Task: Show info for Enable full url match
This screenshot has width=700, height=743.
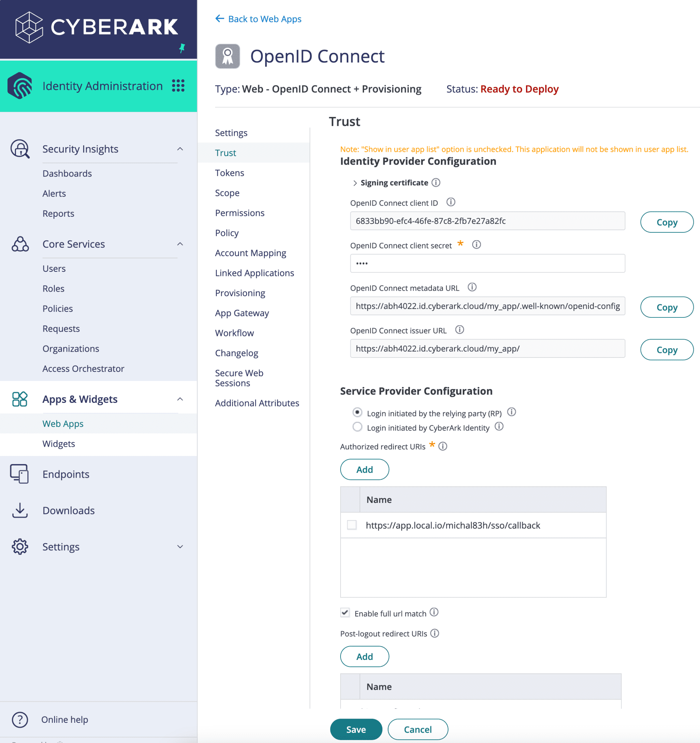Action: point(434,612)
